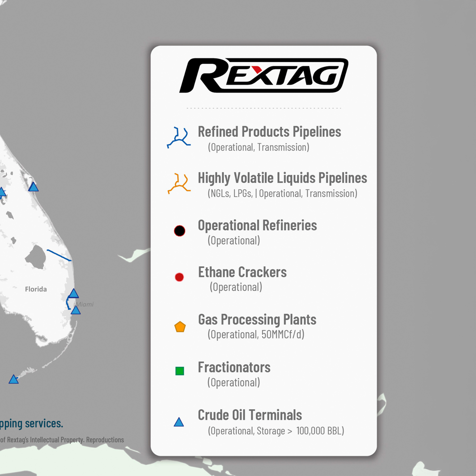Select the blue Refined Products Pipelines icon

coord(179,138)
